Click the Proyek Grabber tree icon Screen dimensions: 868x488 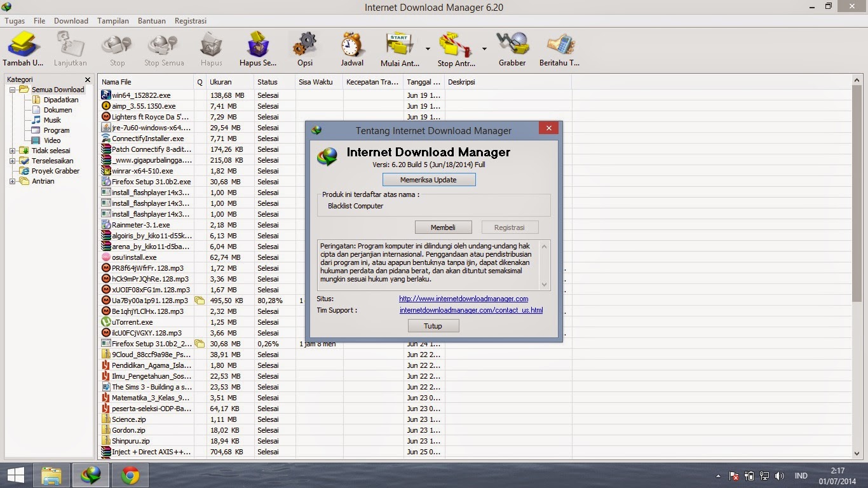[x=24, y=171]
